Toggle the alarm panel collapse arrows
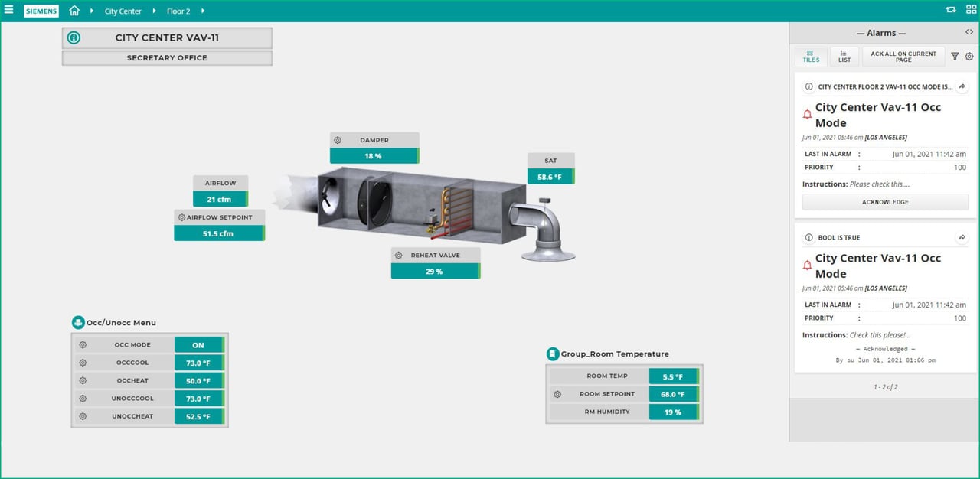The image size is (980, 479). (969, 31)
